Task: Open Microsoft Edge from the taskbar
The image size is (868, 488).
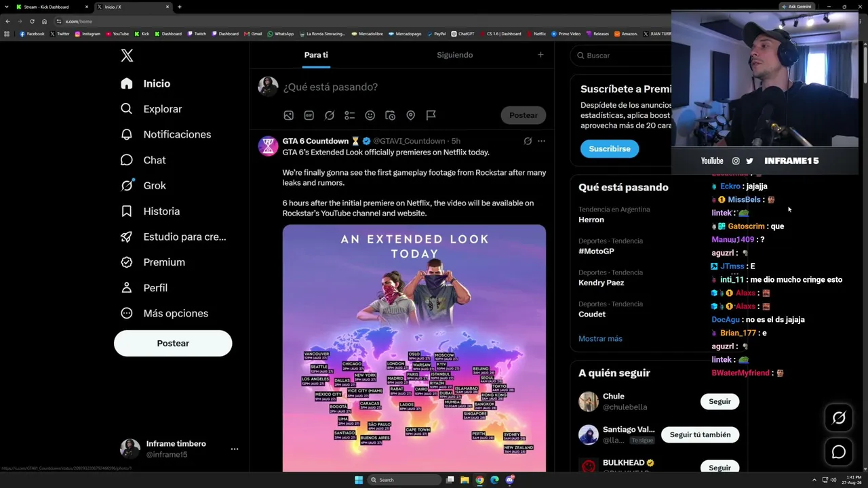Action: coord(494,480)
